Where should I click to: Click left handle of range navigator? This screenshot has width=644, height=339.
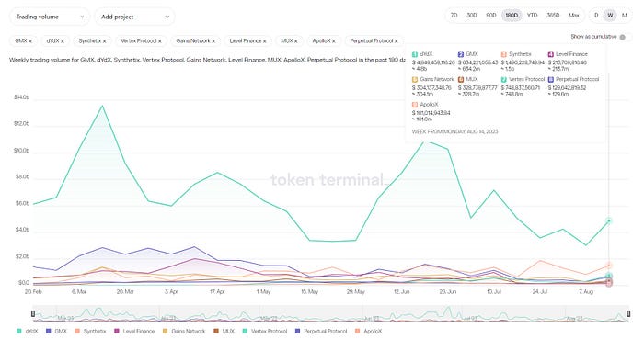[33, 313]
